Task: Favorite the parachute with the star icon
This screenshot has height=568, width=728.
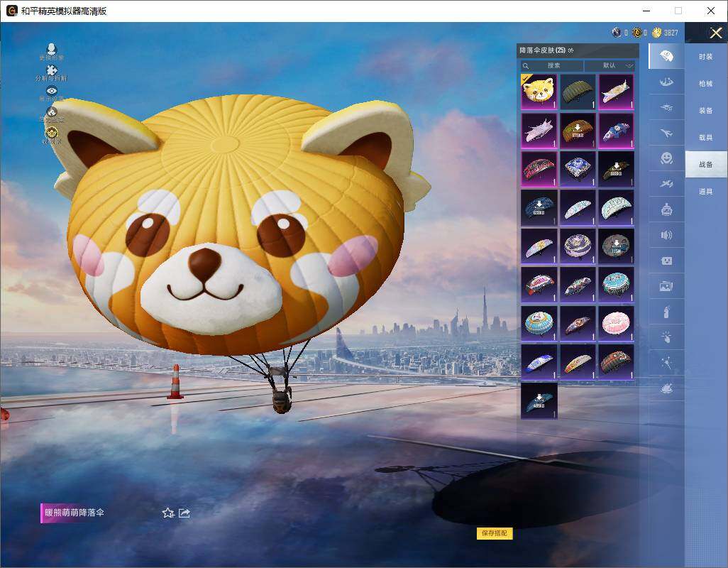Action: 168,513
